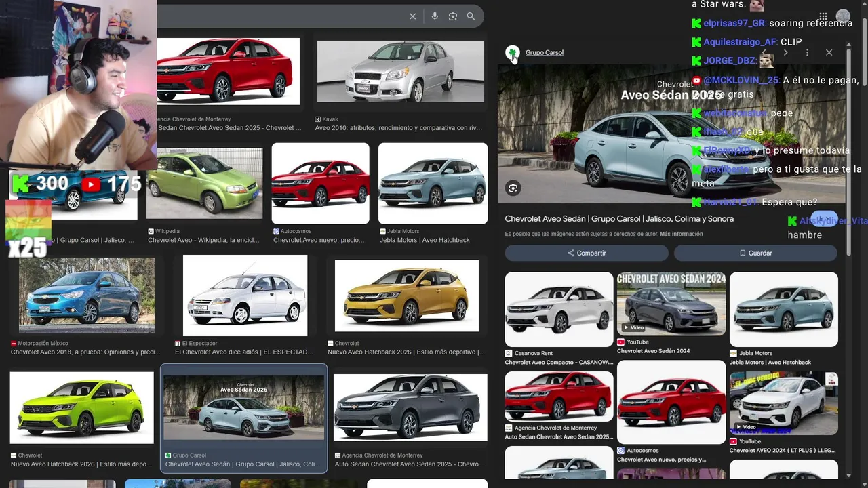Viewport: 868px width, 488px height.
Task: Open Chevrolet Aveo Compacto - CASANOVA related title
Action: pyautogui.click(x=559, y=362)
